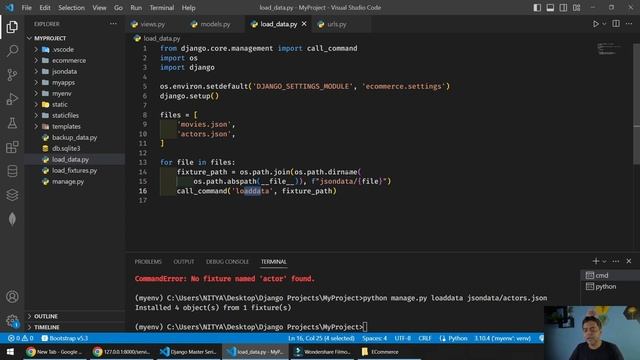This screenshot has height=360, width=640.
Task: Open the Run and Debug view
Action: [x=12, y=99]
